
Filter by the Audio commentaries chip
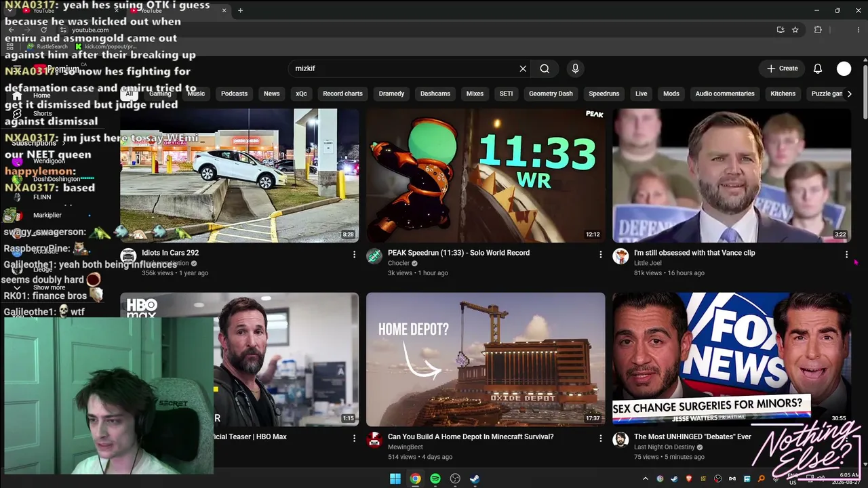(724, 94)
